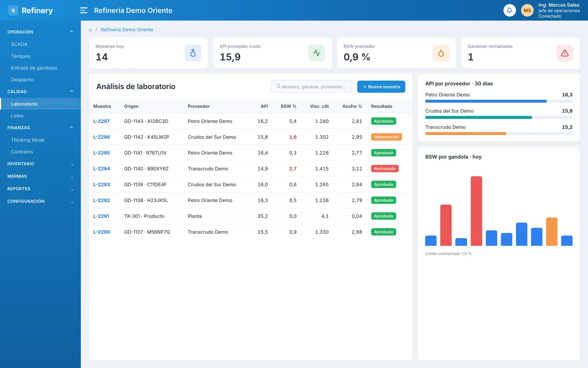
Task: Click the Petro Oriente Demo API progress bar
Action: [499, 101]
